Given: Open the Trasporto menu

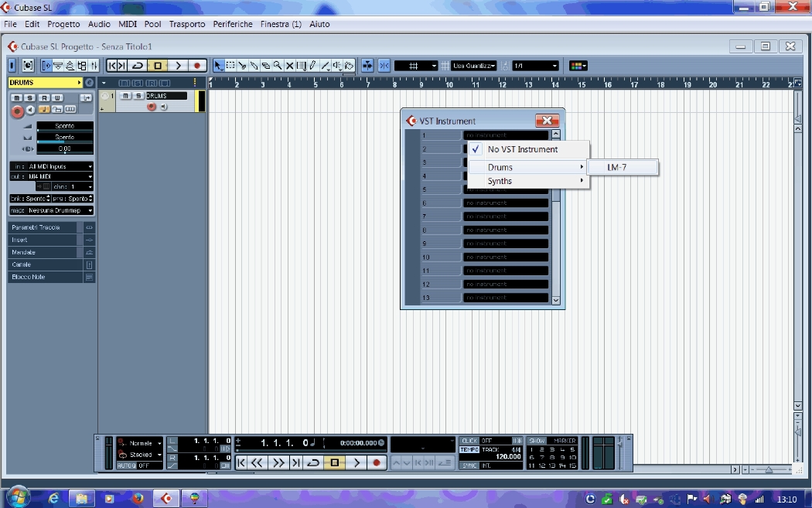Looking at the screenshot, I should (x=187, y=24).
